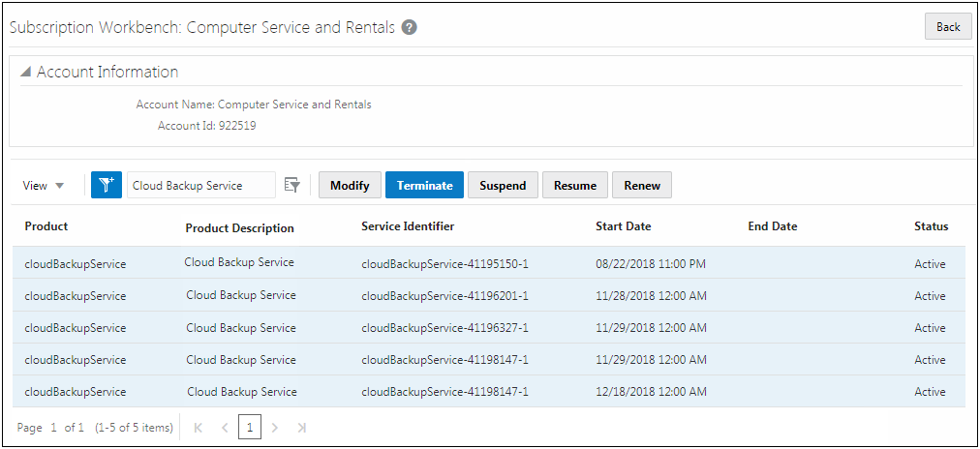Click the Cloud Backup Service filter field

click(x=201, y=185)
